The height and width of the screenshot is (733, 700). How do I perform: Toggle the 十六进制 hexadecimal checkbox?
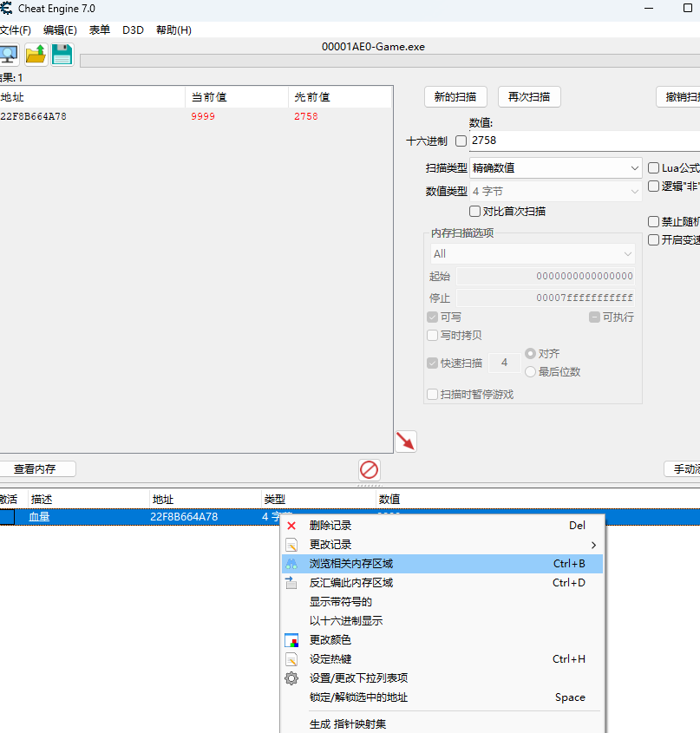click(x=461, y=141)
